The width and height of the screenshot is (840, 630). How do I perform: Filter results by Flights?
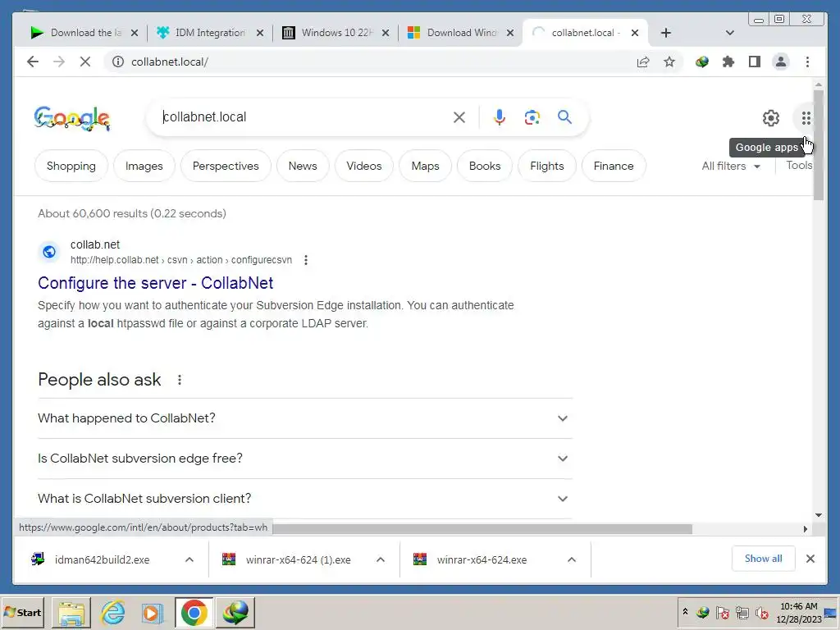[x=547, y=166]
